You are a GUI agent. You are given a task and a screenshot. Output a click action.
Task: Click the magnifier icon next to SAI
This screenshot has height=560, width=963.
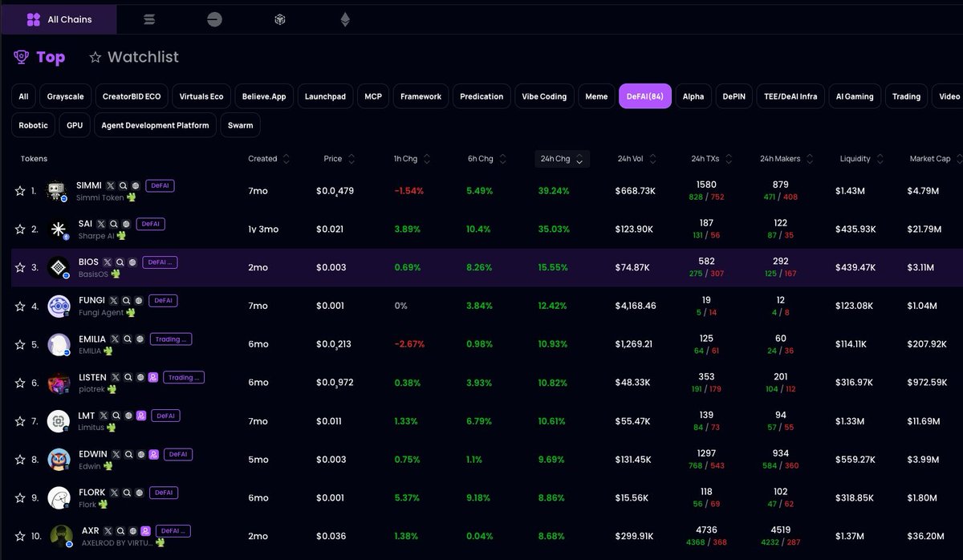[x=115, y=224]
